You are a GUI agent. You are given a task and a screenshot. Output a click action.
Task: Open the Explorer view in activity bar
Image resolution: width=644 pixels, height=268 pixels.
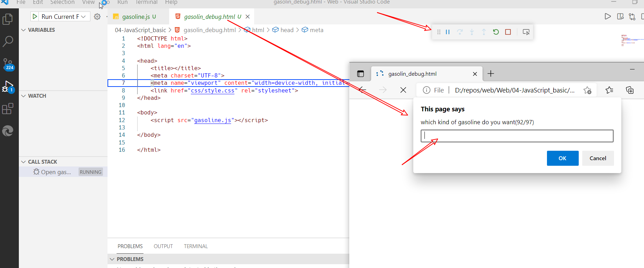(8, 19)
